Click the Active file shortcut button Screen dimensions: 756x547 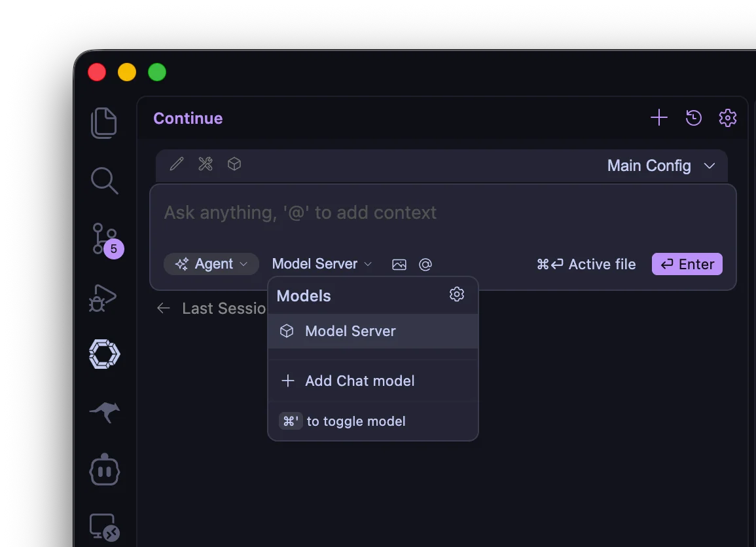(x=586, y=265)
